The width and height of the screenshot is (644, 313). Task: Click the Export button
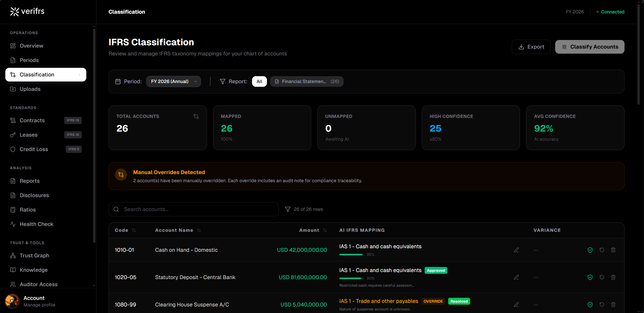pos(531,47)
